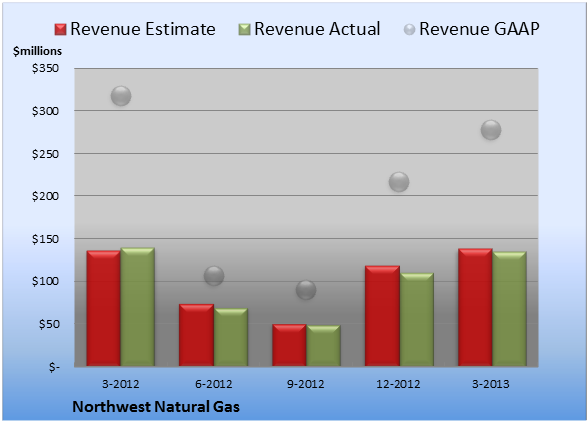Select the 'Revenue Estimate' legend label
This screenshot has height=422, width=588.
click(143, 29)
